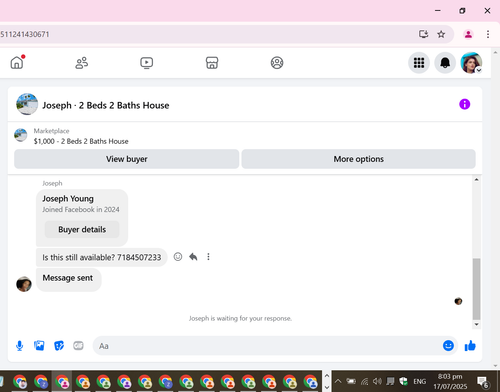Choose a sticker icon
This screenshot has height=392, width=500.
point(59,346)
